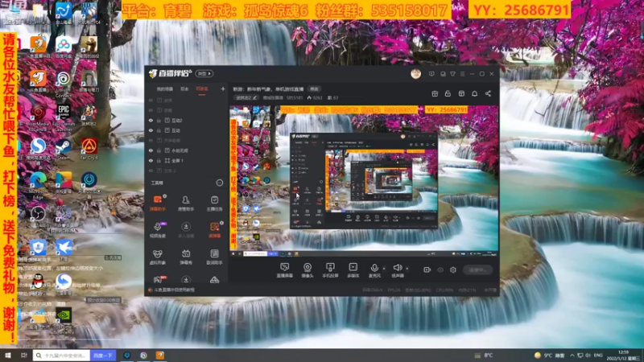Click the taskbar clock
The image size is (644, 362).
(623, 356)
